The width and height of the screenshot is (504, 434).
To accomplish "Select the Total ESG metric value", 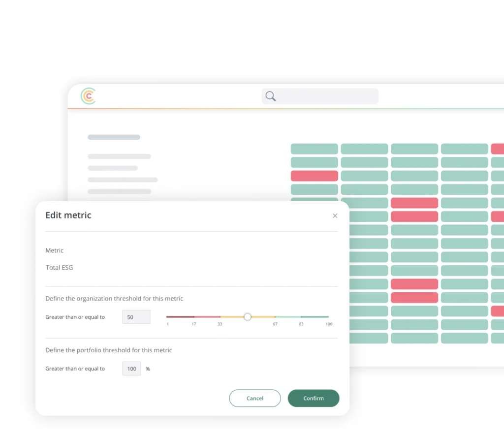I will (59, 268).
